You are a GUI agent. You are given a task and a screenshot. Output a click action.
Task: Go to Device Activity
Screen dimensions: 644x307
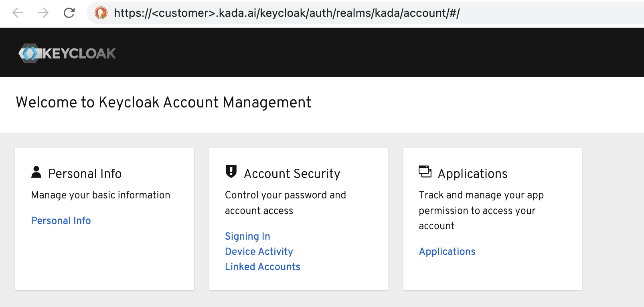point(259,252)
